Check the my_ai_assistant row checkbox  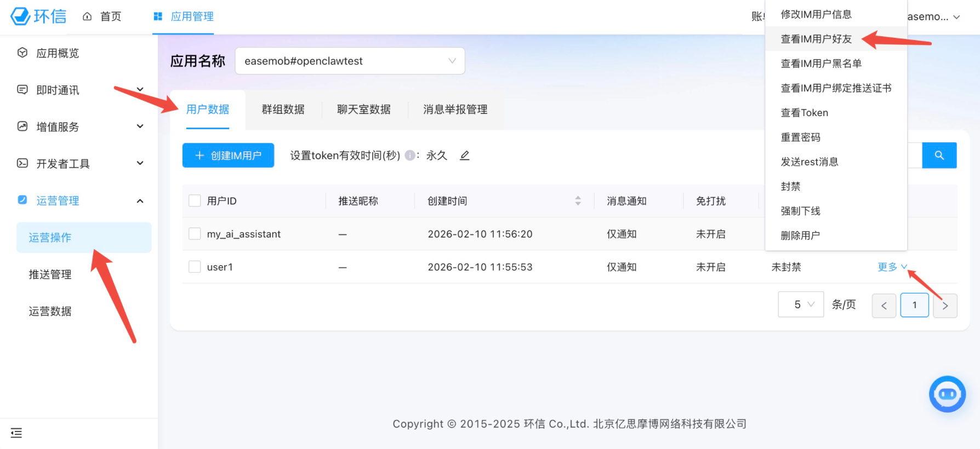point(195,234)
